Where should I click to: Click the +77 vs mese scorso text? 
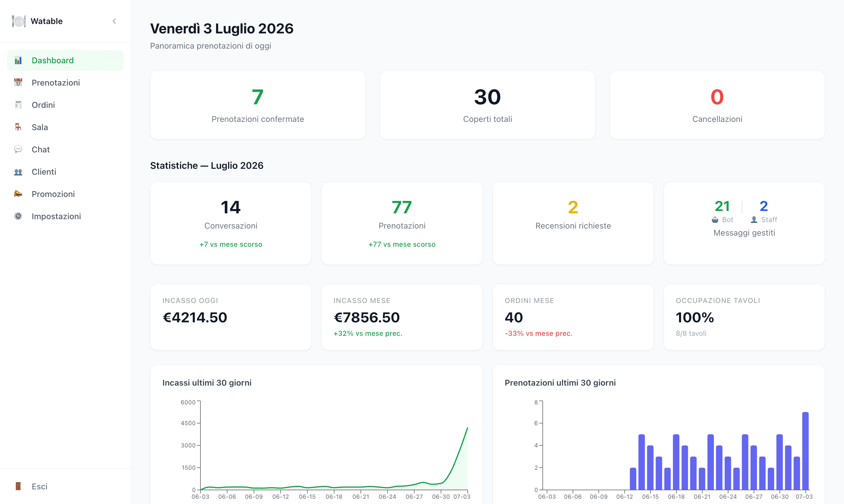(x=402, y=245)
